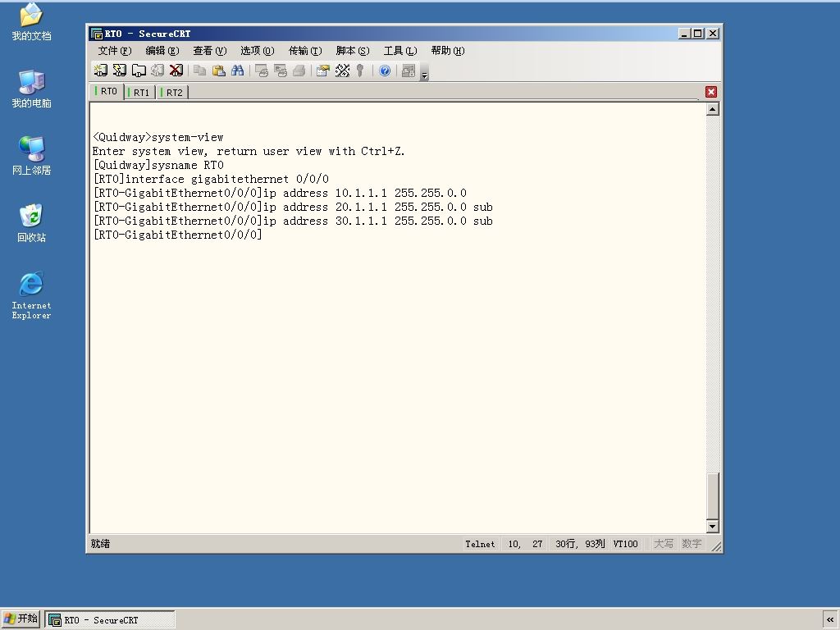The height and width of the screenshot is (630, 840).
Task: Click the Find binoculars icon
Action: [x=237, y=71]
